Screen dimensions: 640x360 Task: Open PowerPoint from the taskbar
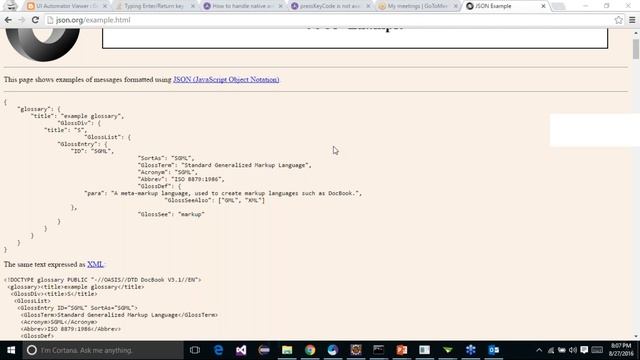(402, 350)
